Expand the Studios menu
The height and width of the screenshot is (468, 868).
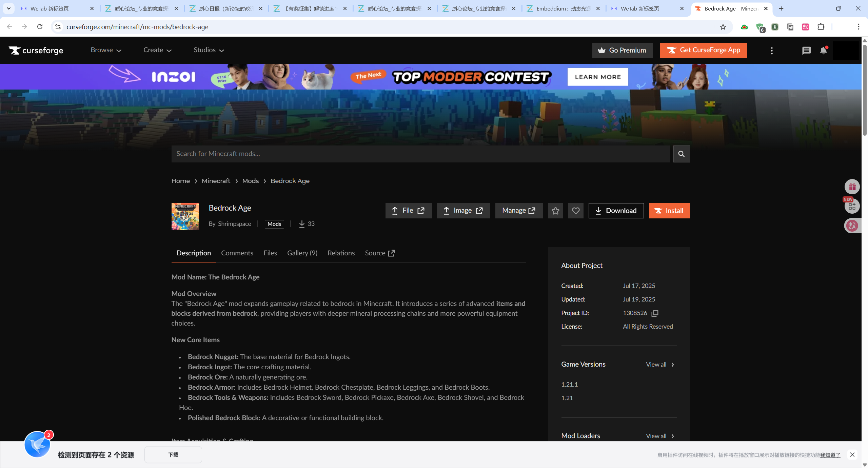[x=209, y=50]
